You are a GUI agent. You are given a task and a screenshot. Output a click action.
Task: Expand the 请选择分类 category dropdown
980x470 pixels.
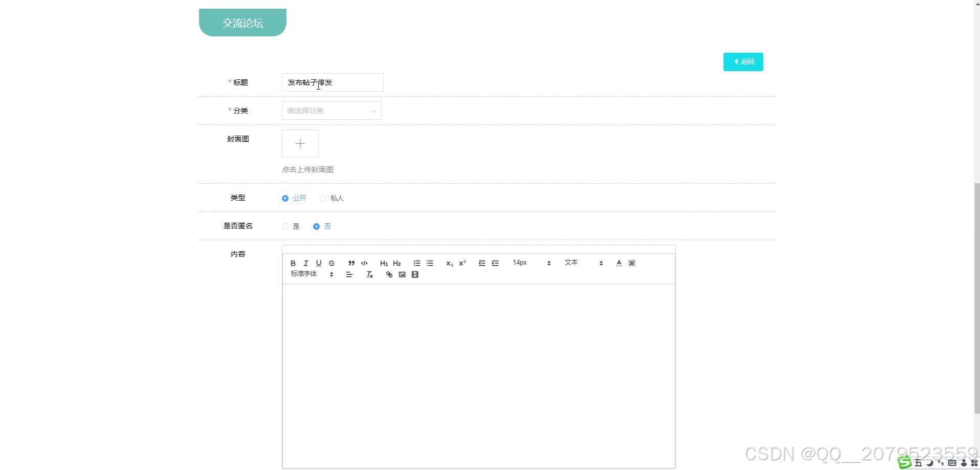331,111
